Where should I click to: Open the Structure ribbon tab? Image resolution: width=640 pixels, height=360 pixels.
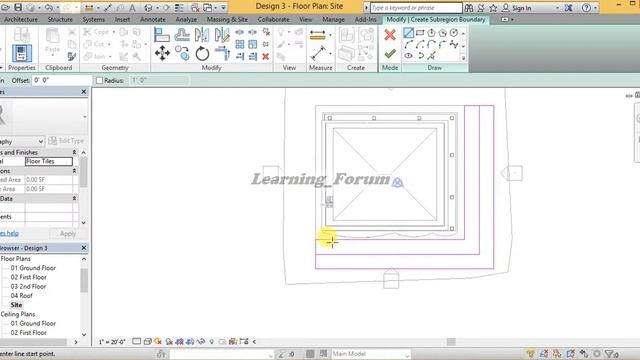tap(60, 20)
